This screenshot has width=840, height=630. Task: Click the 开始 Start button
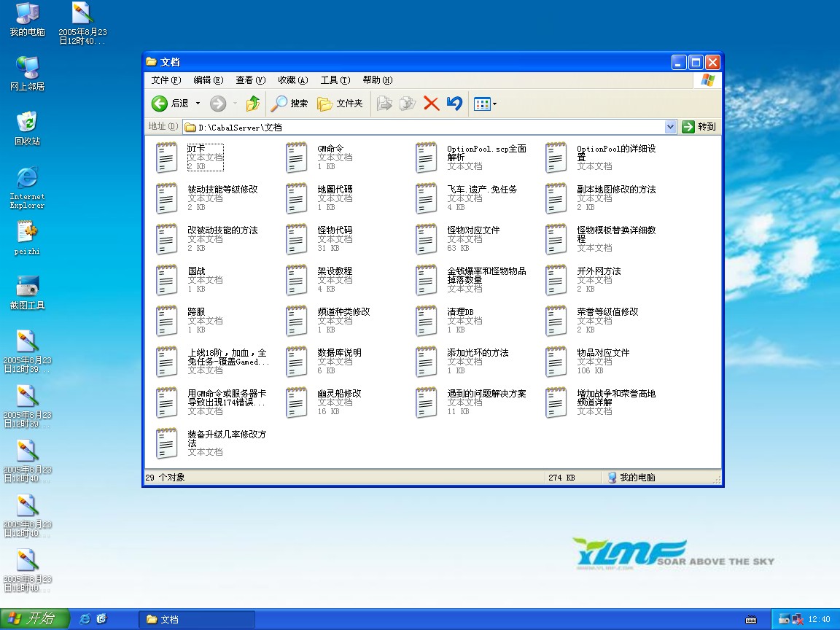(35, 619)
